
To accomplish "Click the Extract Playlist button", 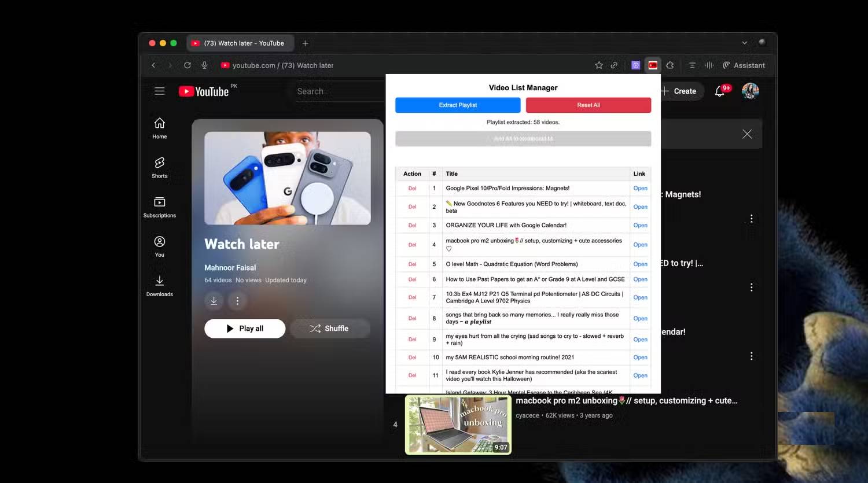I will [x=458, y=105].
